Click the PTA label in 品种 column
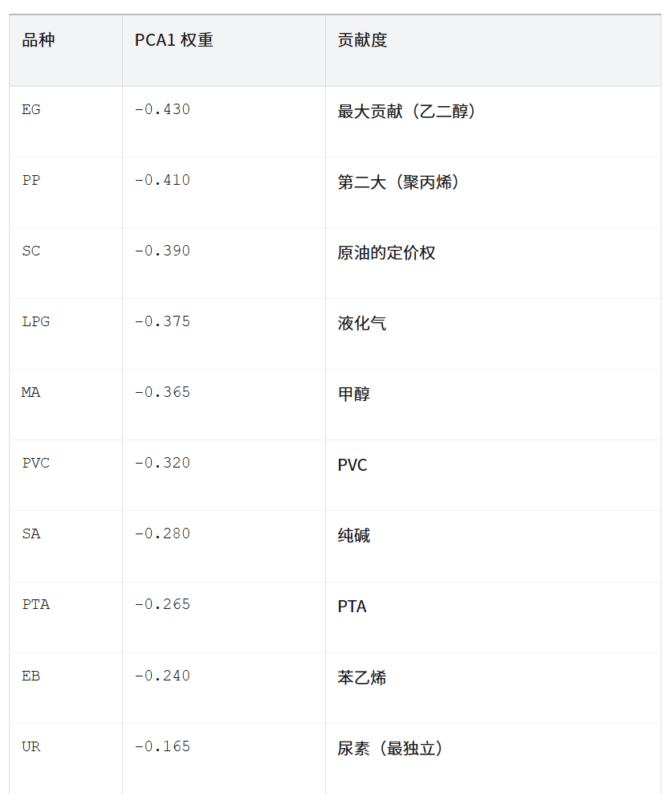 point(36,605)
